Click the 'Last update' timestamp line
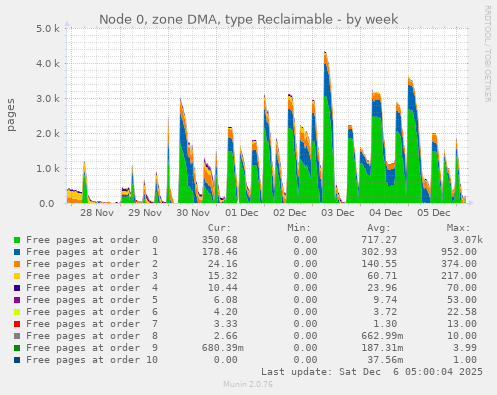 (372, 372)
